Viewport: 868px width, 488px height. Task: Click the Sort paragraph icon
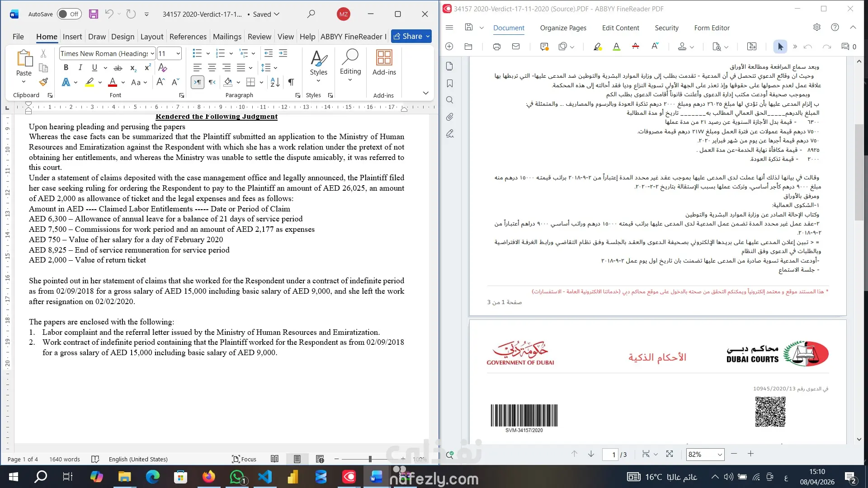[275, 82]
